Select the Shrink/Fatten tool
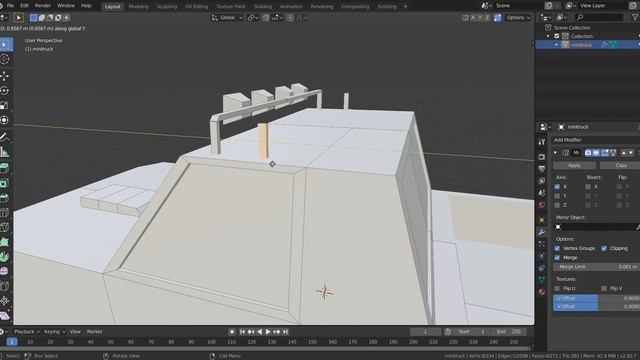Viewport: 640px width, 360px height. click(5, 301)
